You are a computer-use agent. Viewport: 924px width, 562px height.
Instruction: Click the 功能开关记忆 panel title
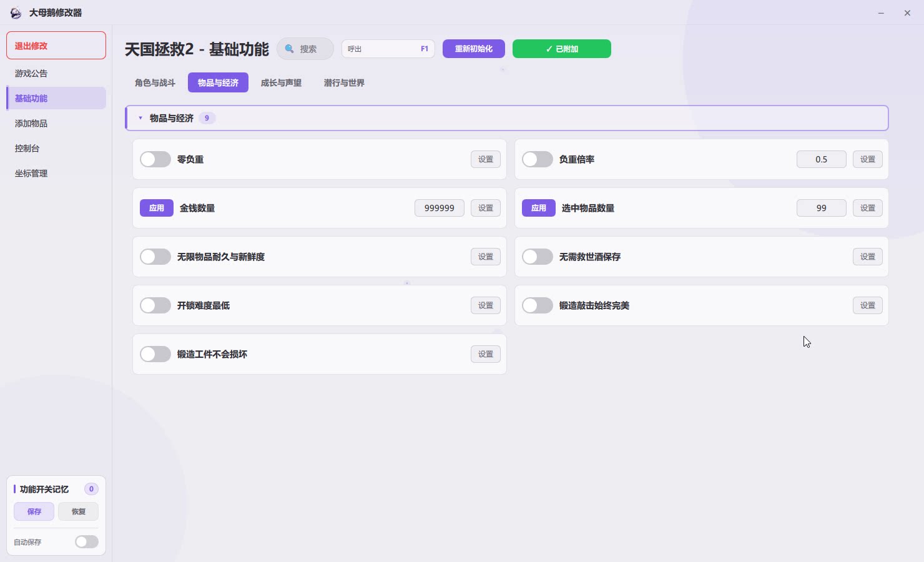[x=44, y=489]
